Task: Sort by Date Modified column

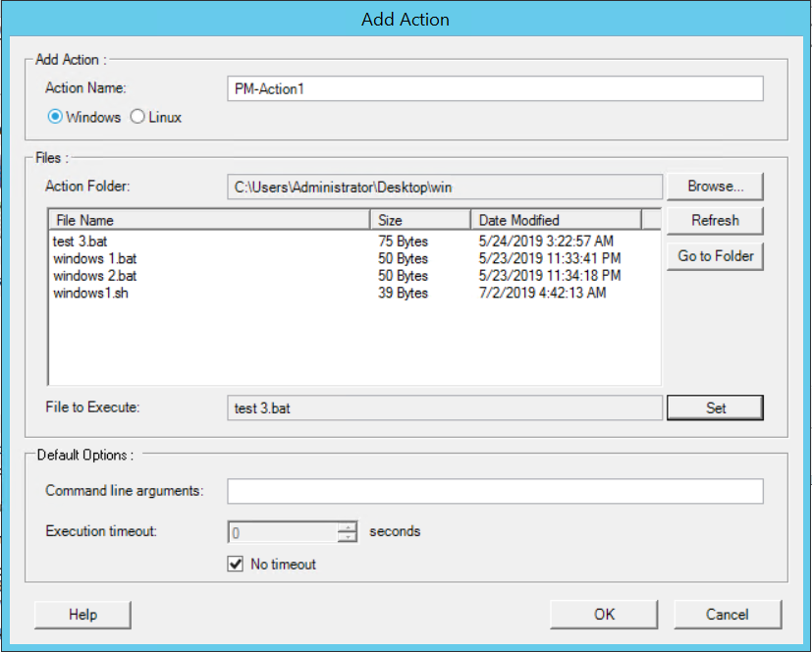Action: (555, 220)
